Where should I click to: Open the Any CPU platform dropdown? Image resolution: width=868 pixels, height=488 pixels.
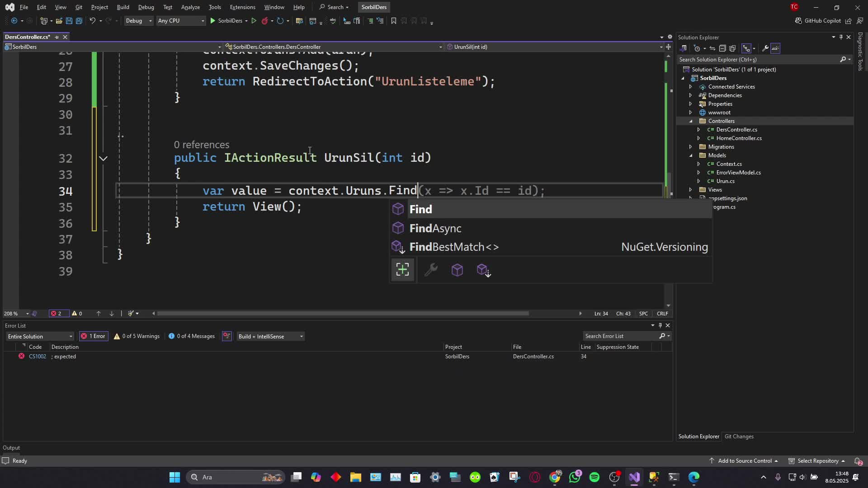point(180,21)
